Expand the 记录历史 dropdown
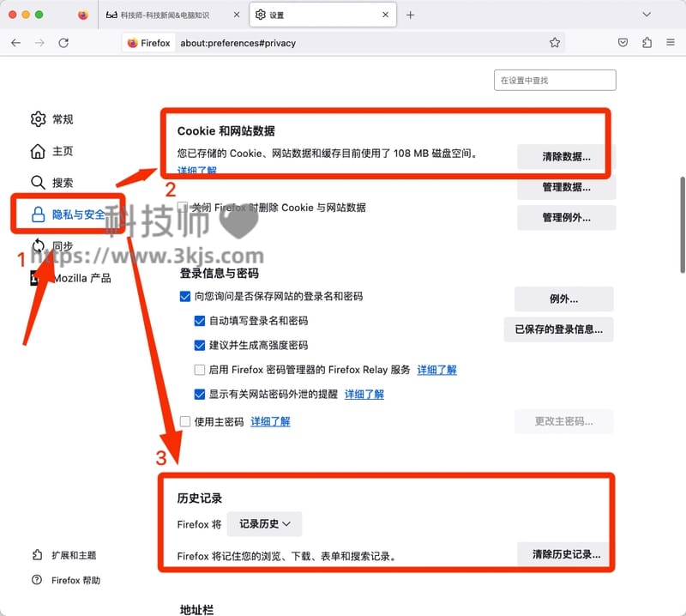Image resolution: width=686 pixels, height=616 pixels. [264, 523]
